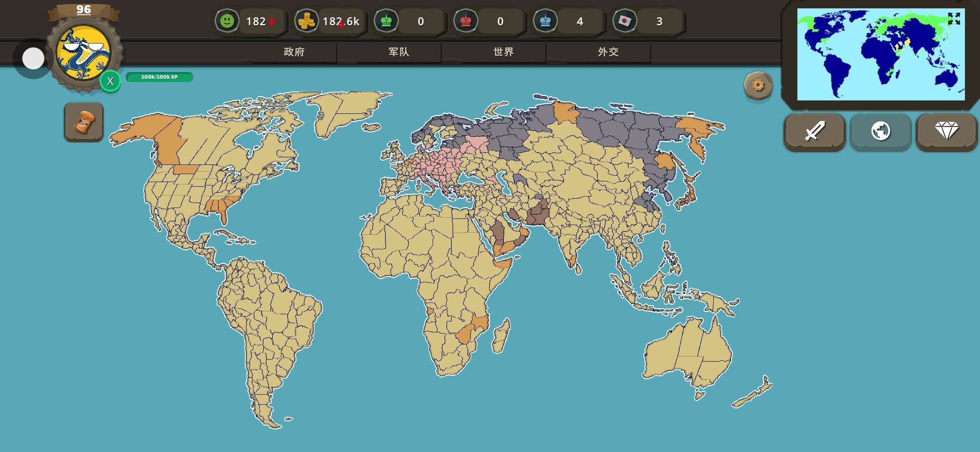980x452 pixels.
Task: Select the globe map mode button
Action: [881, 131]
